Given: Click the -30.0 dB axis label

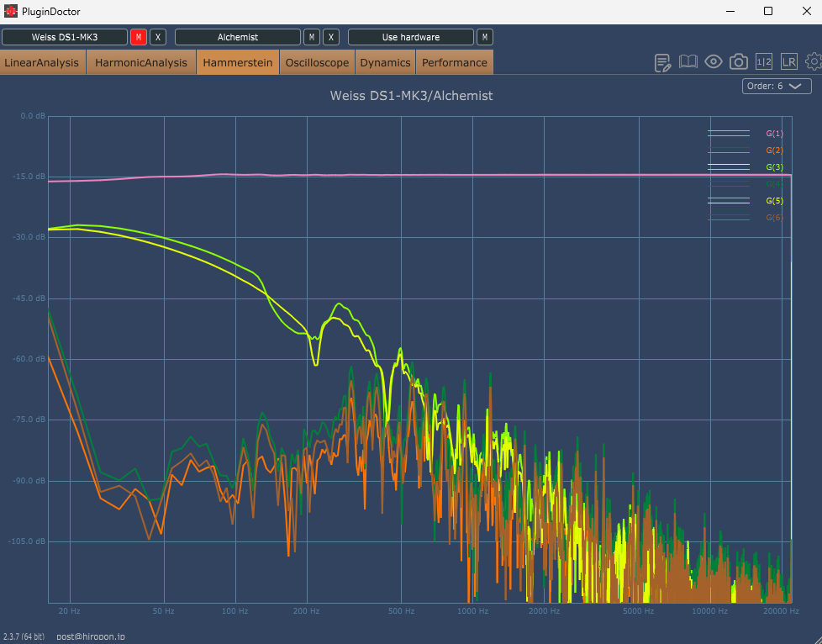Looking at the screenshot, I should 29,238.
